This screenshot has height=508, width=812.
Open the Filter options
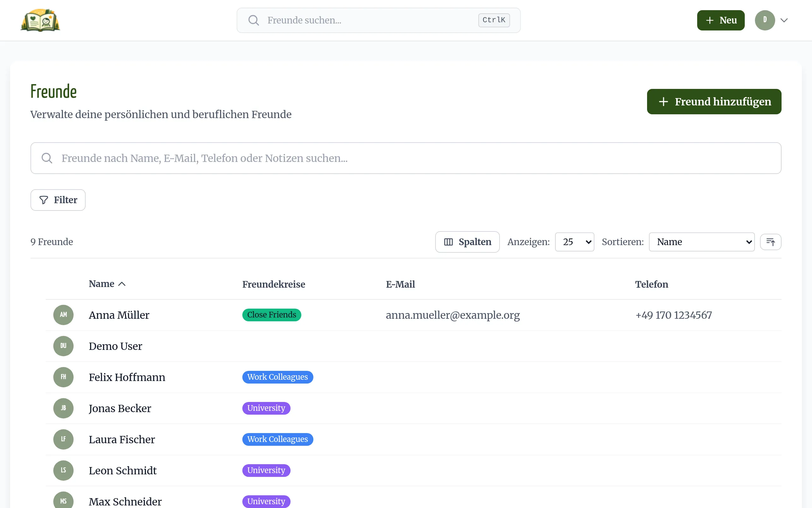click(x=58, y=200)
